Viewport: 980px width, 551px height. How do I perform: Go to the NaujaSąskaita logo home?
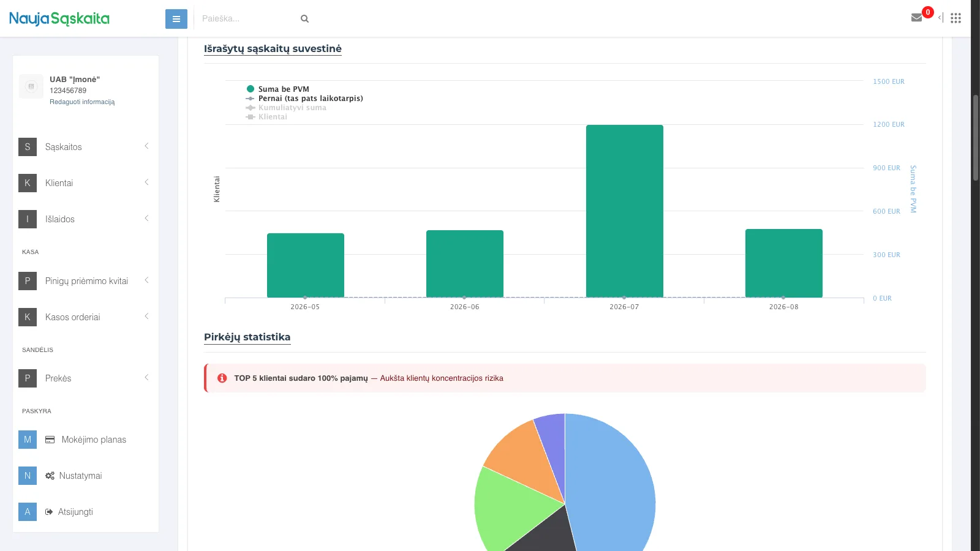coord(59,19)
